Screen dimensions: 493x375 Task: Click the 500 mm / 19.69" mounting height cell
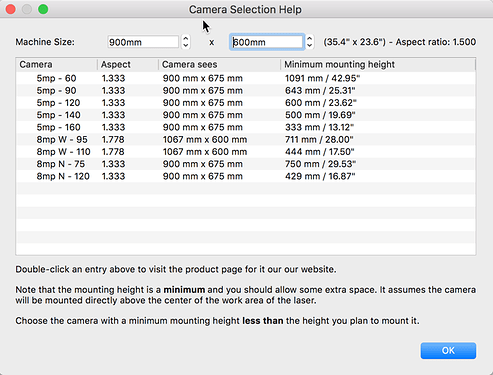[x=320, y=115]
